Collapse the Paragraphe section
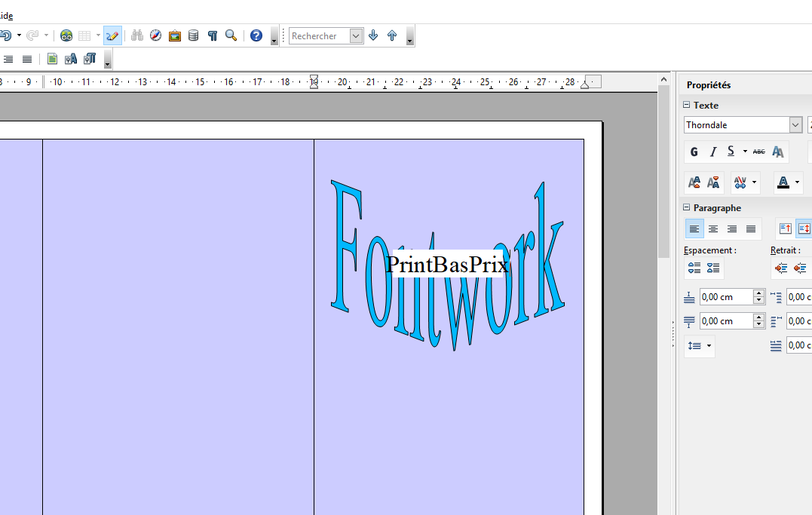Viewport: 812px width, 515px height. pos(687,207)
